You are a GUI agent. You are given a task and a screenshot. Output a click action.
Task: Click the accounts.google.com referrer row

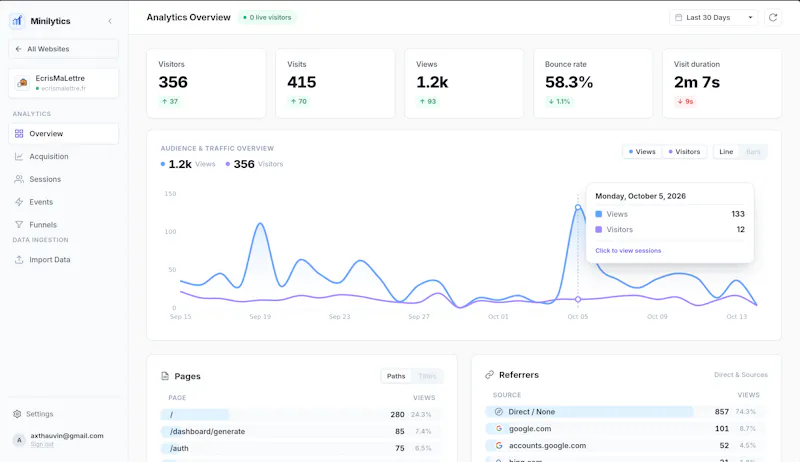point(626,445)
